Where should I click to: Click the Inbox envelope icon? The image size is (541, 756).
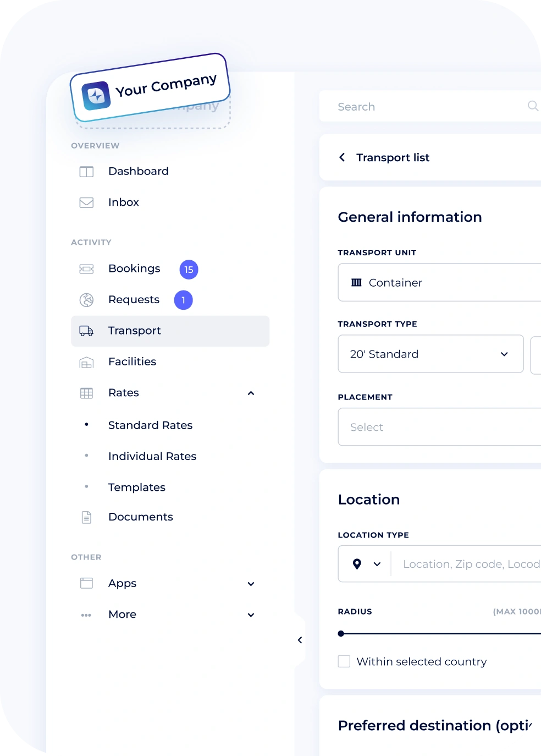click(x=86, y=202)
